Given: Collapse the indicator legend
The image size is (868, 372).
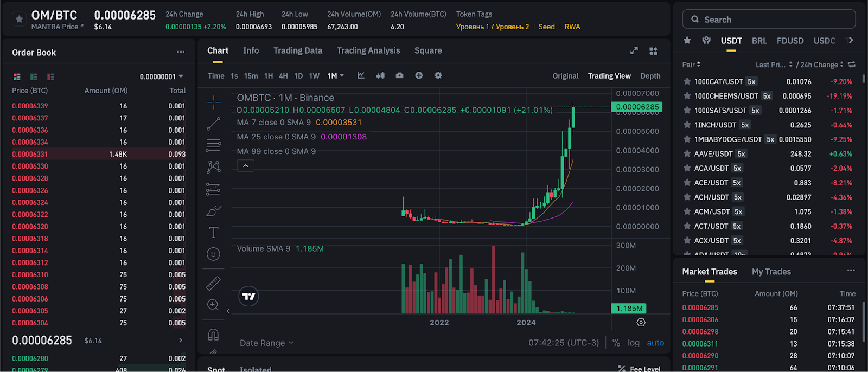Looking at the screenshot, I should [x=246, y=166].
